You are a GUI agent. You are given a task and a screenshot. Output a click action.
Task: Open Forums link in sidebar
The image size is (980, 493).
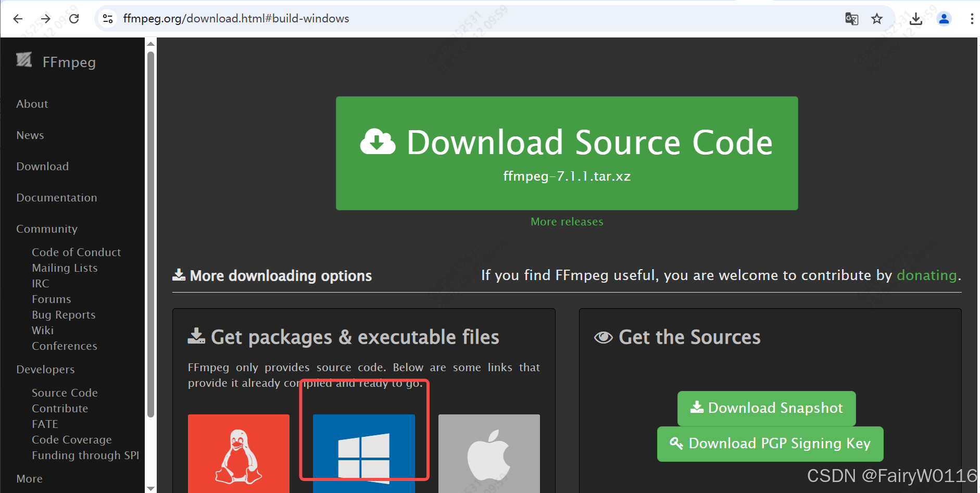(x=52, y=299)
